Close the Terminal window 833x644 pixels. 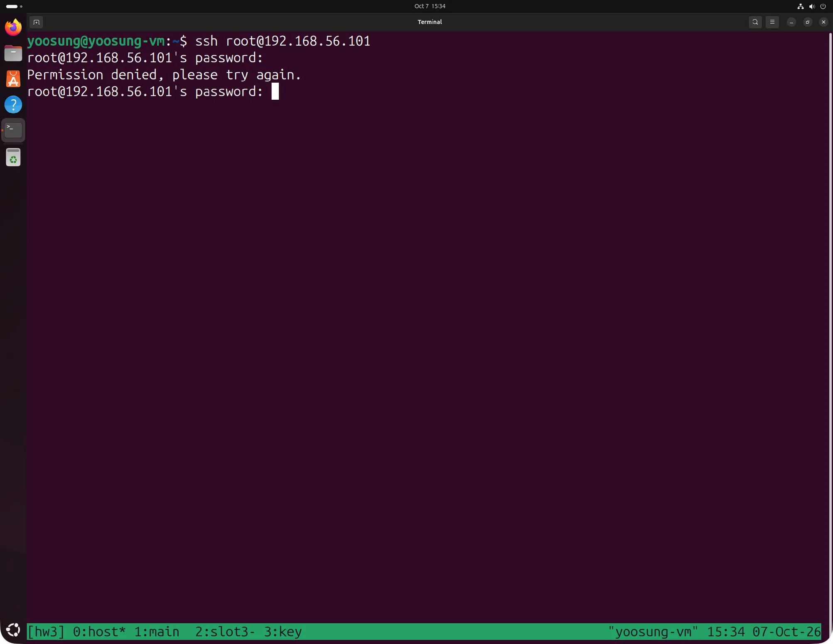pyautogui.click(x=823, y=22)
